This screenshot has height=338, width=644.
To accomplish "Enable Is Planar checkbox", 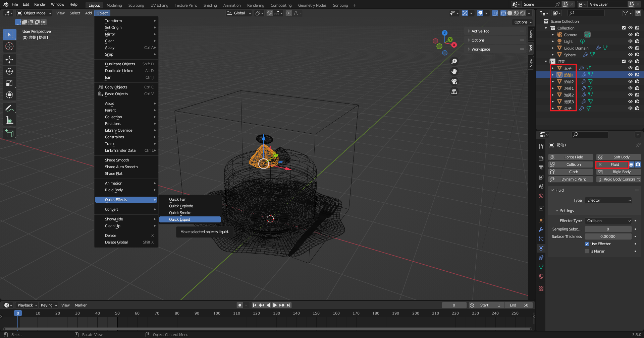I will click(x=587, y=251).
